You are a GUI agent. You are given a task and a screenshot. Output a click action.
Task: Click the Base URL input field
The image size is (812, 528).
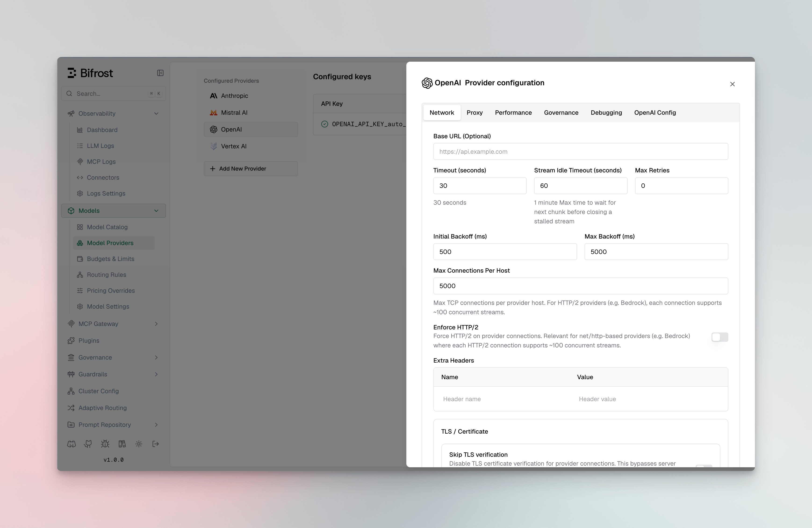point(580,152)
